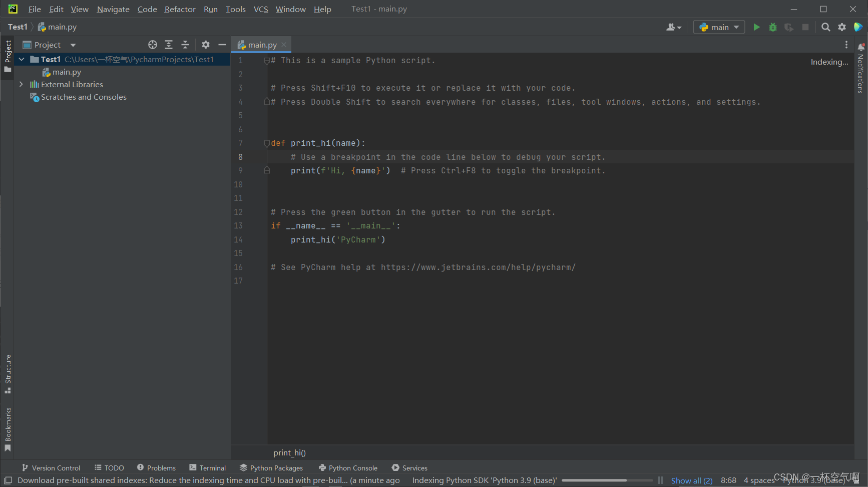The width and height of the screenshot is (868, 487).
Task: Expand all in Project panel
Action: click(x=169, y=45)
